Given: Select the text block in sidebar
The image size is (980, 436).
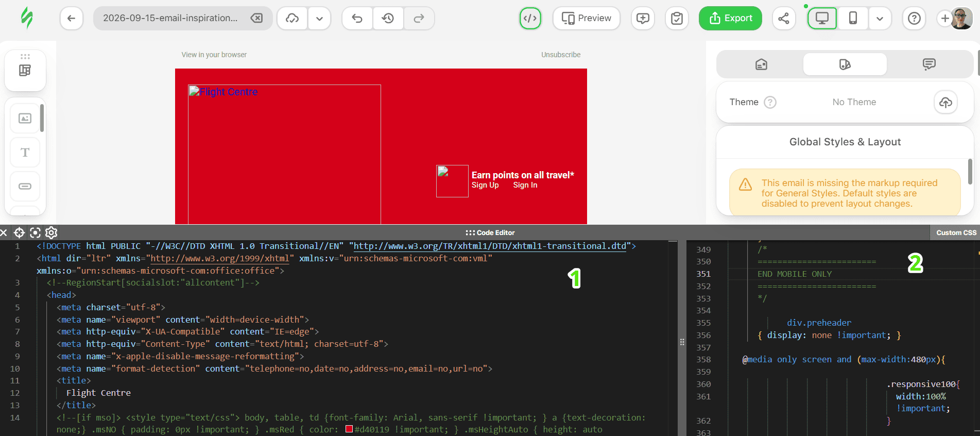Looking at the screenshot, I should 25,153.
